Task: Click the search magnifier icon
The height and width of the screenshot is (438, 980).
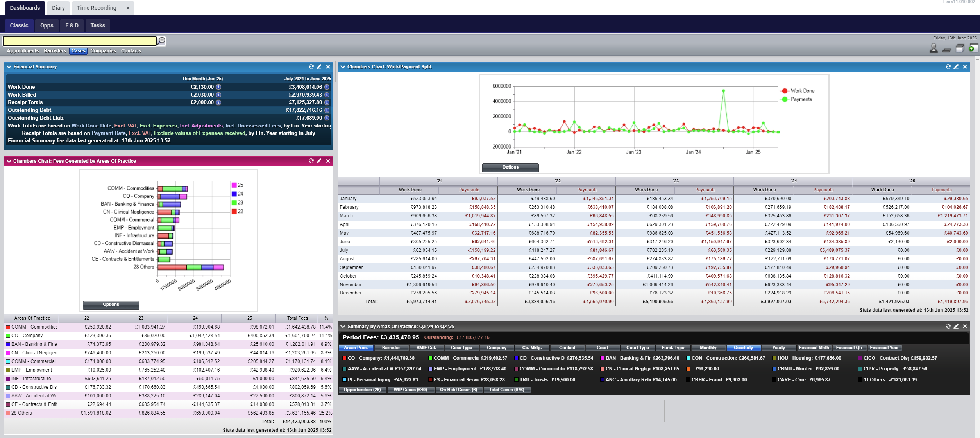Action: pyautogui.click(x=161, y=41)
